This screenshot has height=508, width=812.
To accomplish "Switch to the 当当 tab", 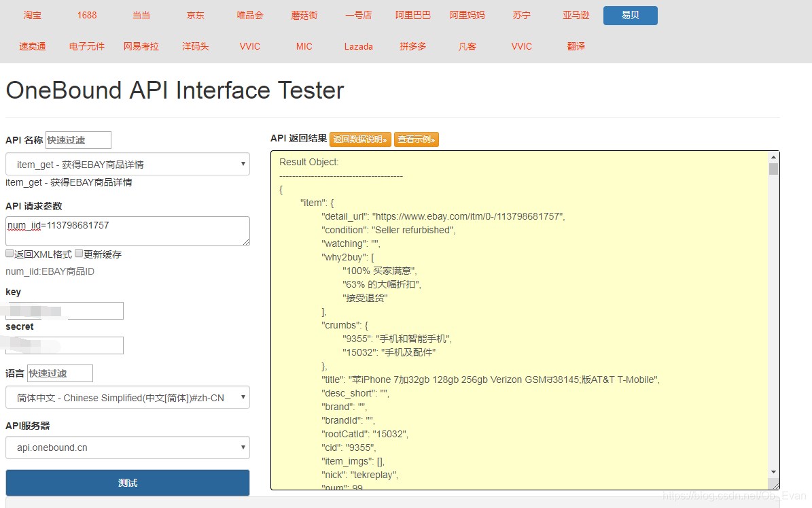I will click(141, 16).
